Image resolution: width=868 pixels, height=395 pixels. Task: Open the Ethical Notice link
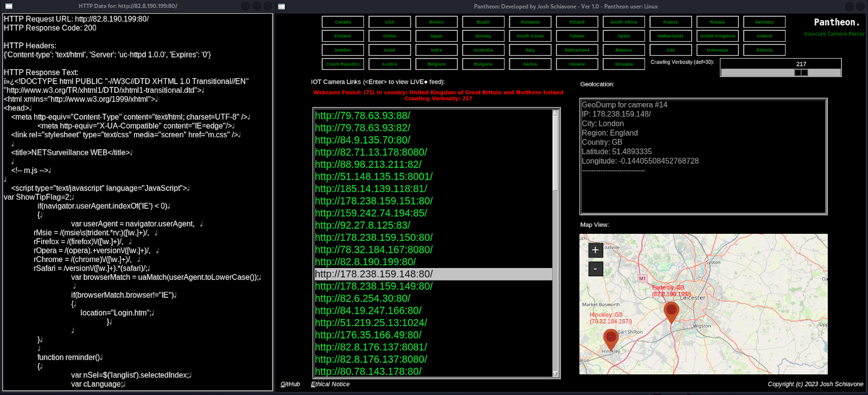tap(330, 384)
